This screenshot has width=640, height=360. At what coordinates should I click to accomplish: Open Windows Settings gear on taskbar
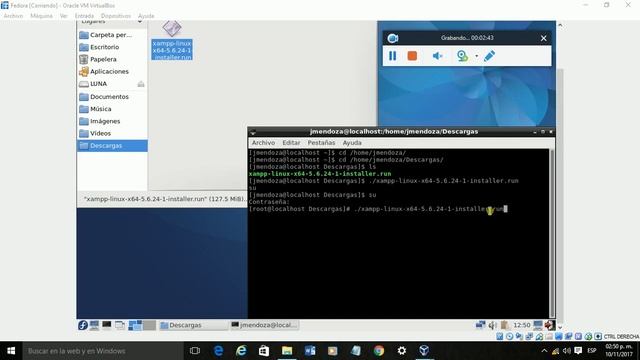[402, 351]
